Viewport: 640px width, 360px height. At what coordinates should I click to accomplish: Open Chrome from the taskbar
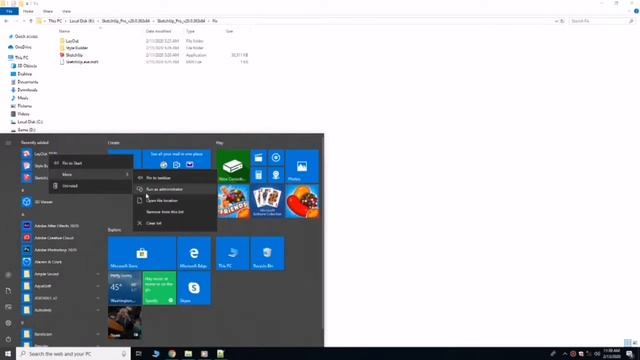pos(172,354)
